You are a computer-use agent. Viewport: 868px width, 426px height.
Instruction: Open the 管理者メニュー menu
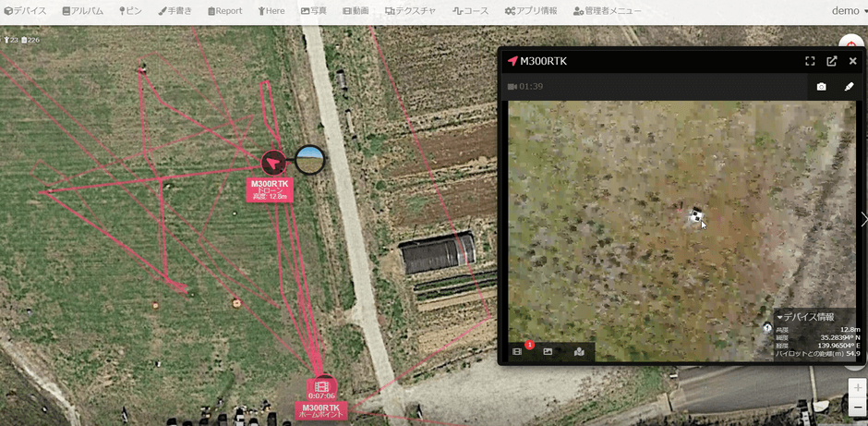pos(608,10)
